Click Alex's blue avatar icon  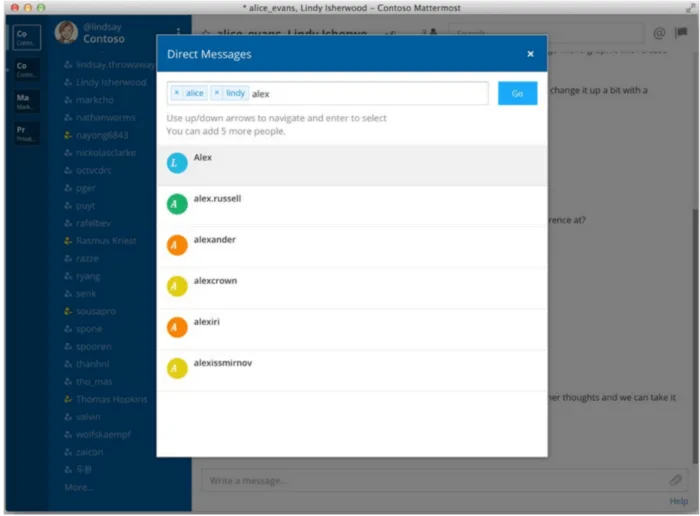click(177, 163)
